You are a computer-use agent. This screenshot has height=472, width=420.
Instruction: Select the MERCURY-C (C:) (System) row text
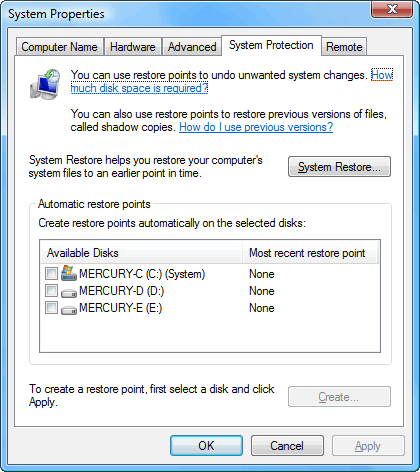coord(142,274)
